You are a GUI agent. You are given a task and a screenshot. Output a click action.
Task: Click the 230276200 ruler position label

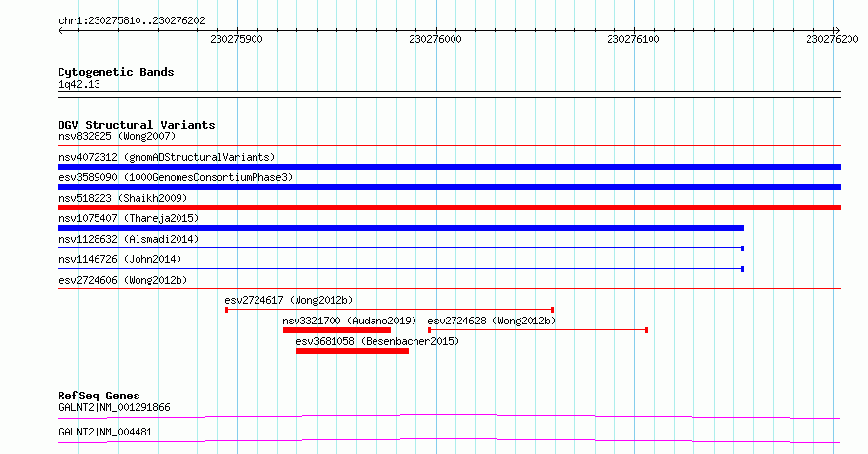click(x=832, y=39)
